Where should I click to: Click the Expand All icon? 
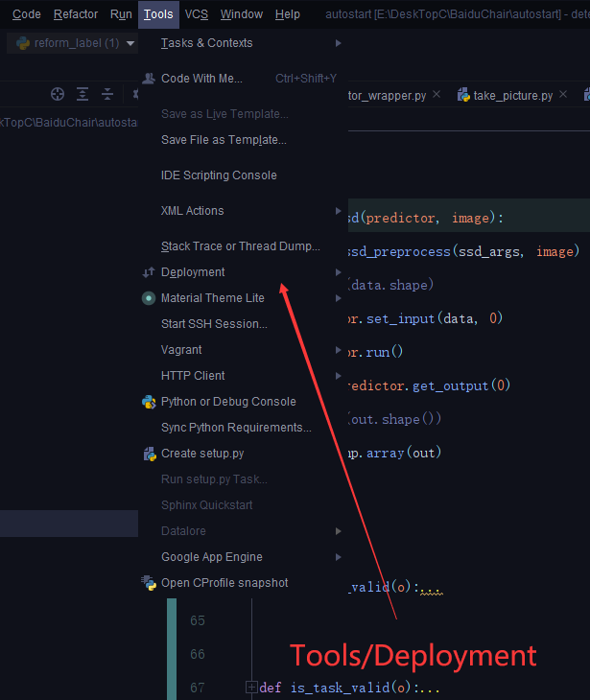pyautogui.click(x=83, y=94)
